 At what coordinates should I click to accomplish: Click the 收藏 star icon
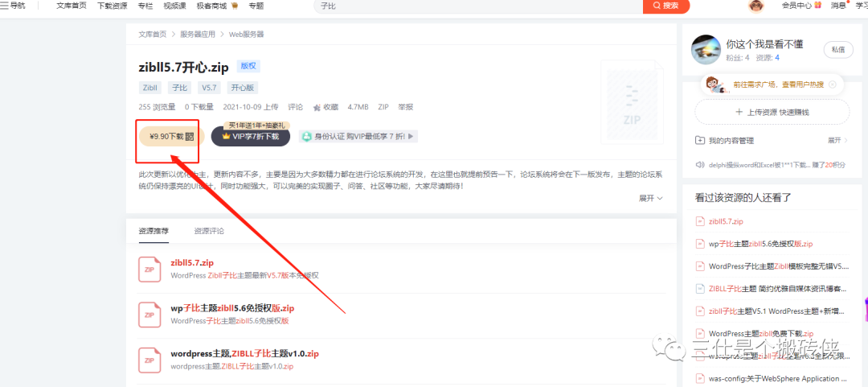317,108
